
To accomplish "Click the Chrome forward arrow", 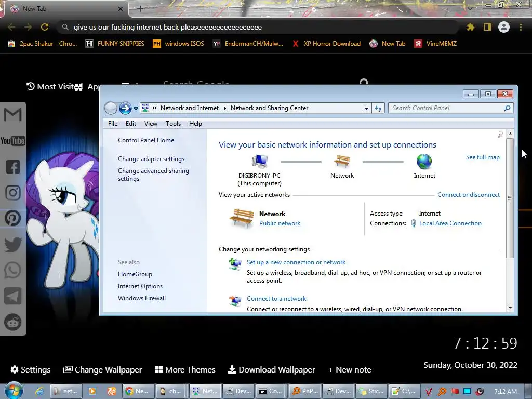I will point(28,27).
